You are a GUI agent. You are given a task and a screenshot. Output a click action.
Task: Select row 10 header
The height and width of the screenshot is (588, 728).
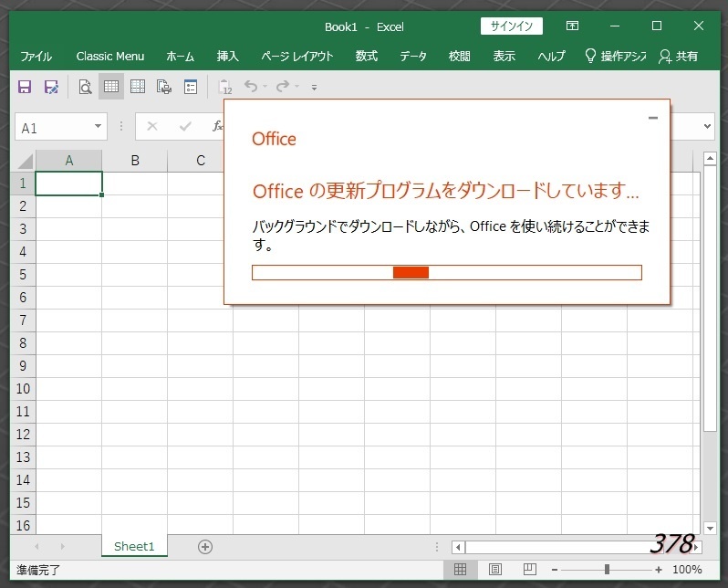point(23,389)
